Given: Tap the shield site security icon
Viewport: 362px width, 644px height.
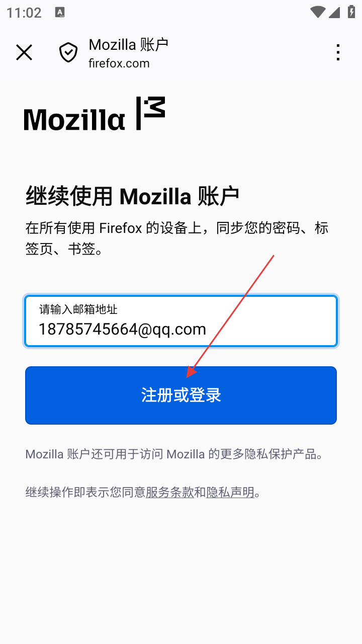Looking at the screenshot, I should pos(68,52).
